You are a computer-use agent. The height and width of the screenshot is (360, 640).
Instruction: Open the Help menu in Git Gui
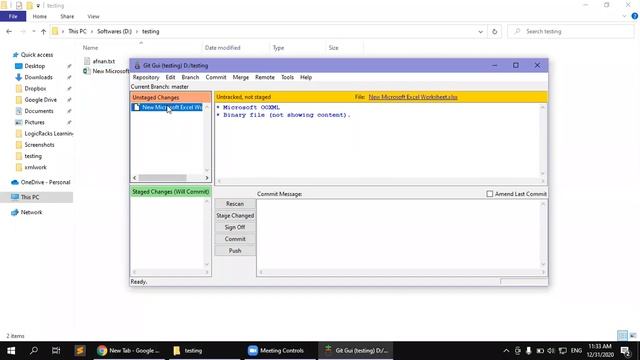pos(306,77)
